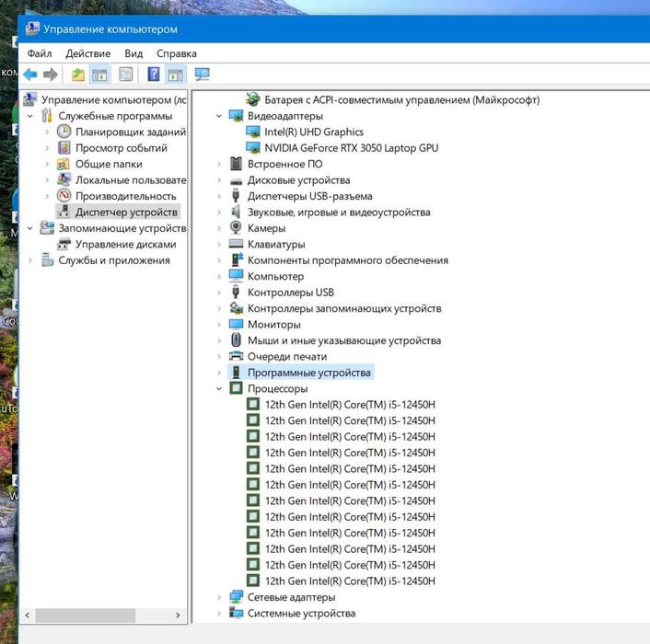Expand the Системные устройства category

[x=219, y=613]
